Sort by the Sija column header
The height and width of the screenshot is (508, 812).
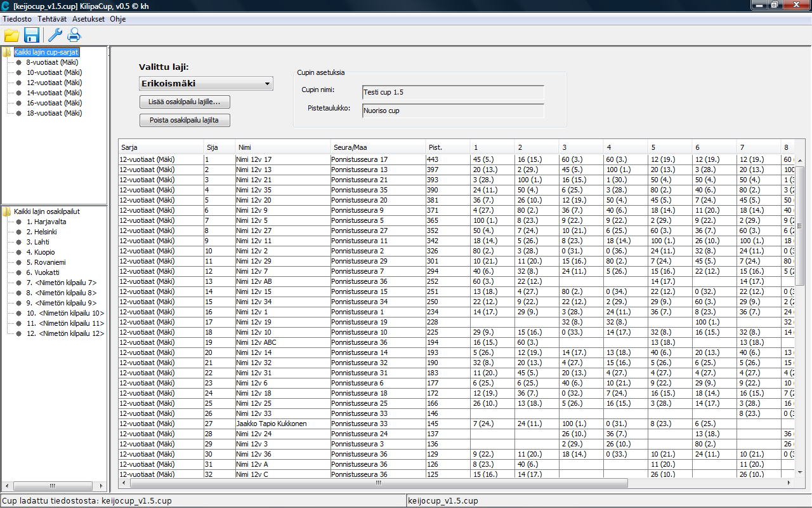coord(219,147)
